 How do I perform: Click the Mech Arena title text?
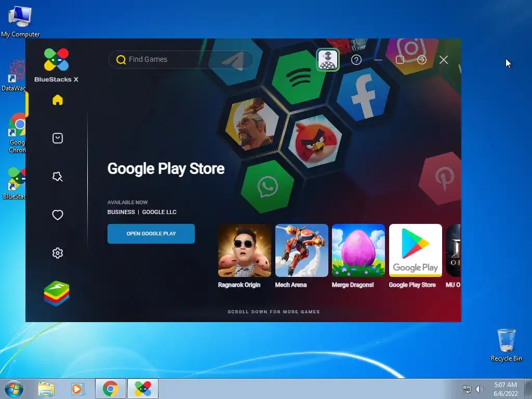click(291, 285)
